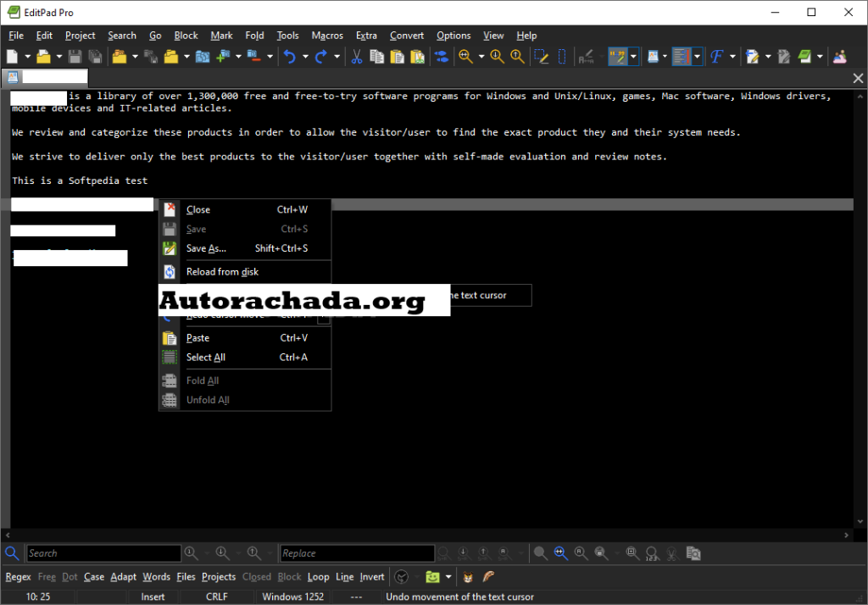
Task: Expand the Open file dropdown arrow
Action: [x=58, y=57]
